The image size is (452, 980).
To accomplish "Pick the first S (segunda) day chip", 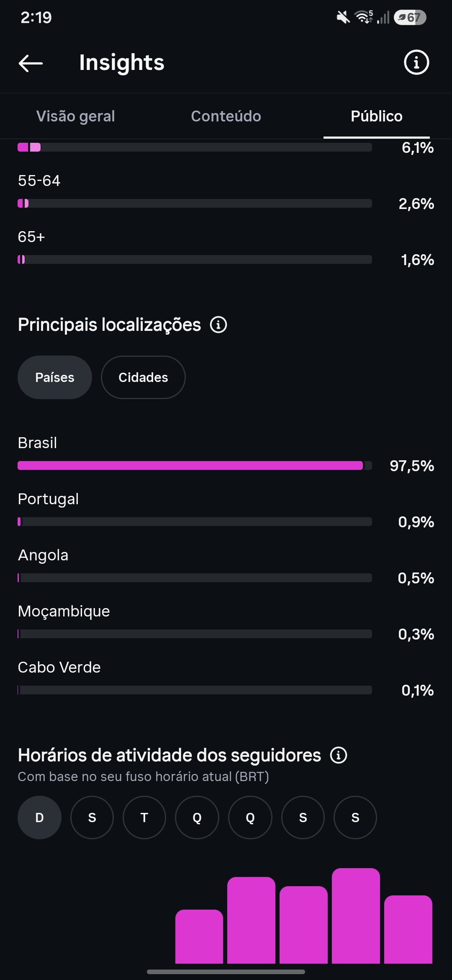I will (x=92, y=818).
